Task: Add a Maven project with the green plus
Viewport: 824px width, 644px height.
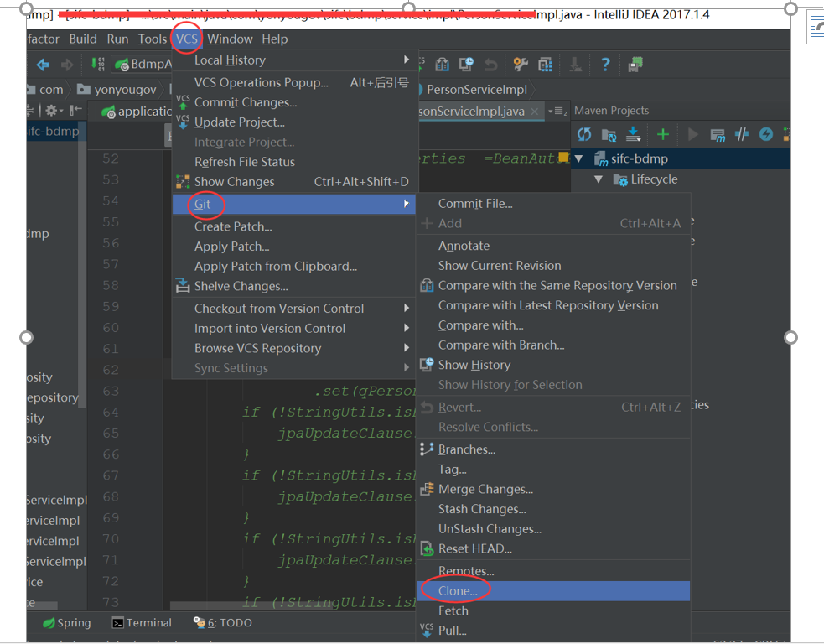Action: [663, 134]
